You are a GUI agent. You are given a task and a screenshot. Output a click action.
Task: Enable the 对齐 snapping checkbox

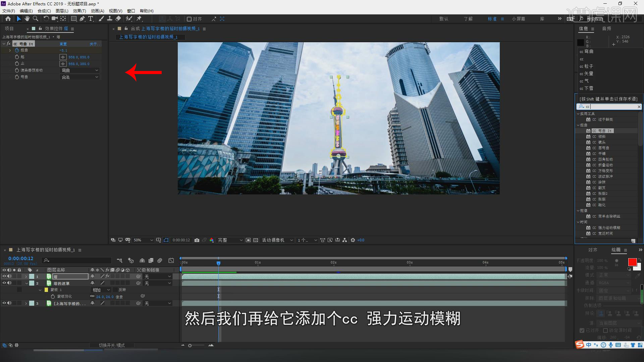pyautogui.click(x=189, y=19)
